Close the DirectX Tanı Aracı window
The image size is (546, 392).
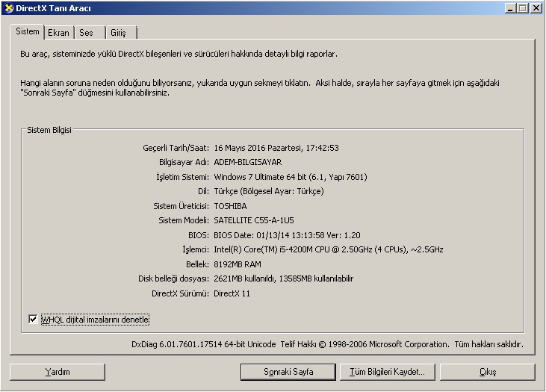(536, 8)
